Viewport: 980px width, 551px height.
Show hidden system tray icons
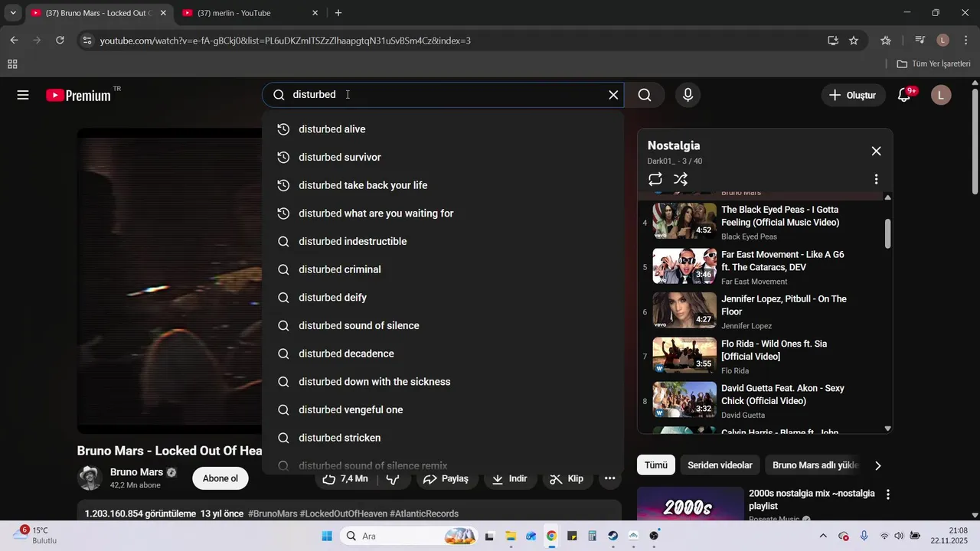(x=823, y=536)
